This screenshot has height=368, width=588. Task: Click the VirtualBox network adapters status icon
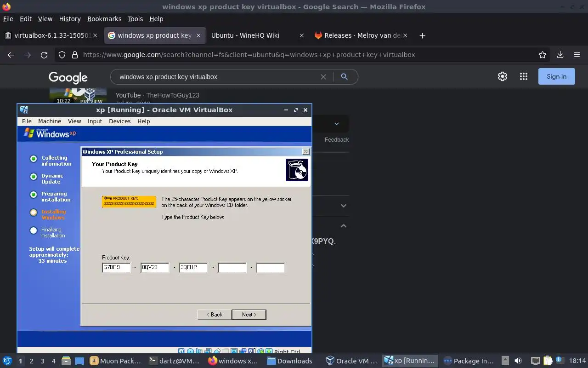[x=208, y=352]
